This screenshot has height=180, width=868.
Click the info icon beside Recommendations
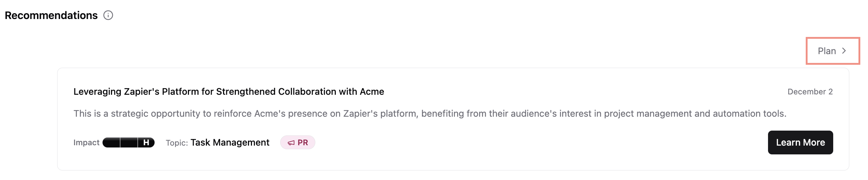click(x=108, y=15)
